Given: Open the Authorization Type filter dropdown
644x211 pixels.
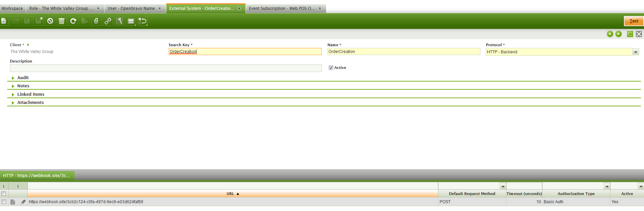Looking at the screenshot, I should [x=607, y=187].
